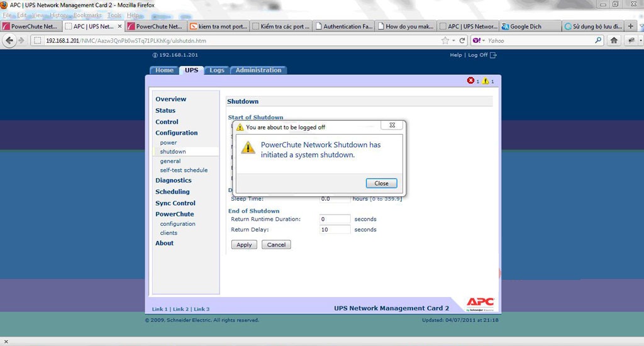Click the APC logo

click(x=480, y=304)
